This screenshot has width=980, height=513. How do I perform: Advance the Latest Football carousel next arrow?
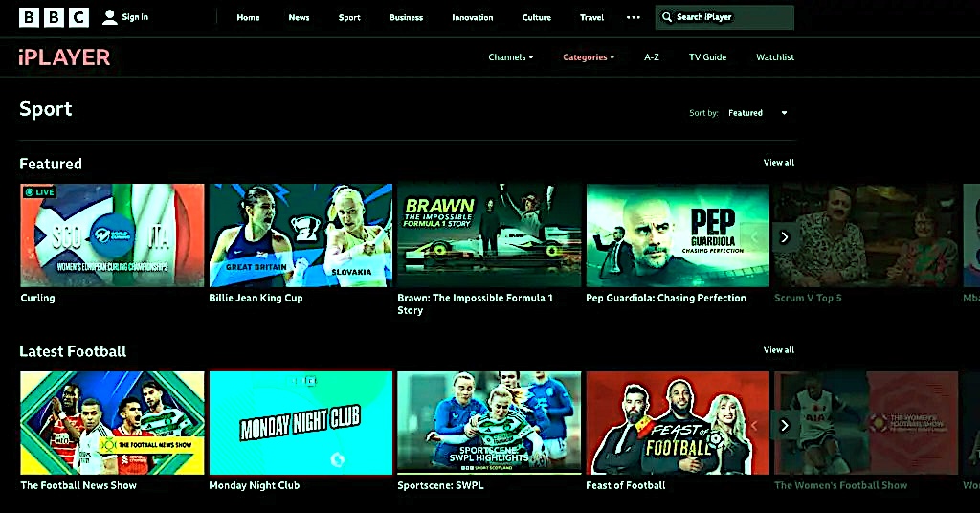(785, 426)
